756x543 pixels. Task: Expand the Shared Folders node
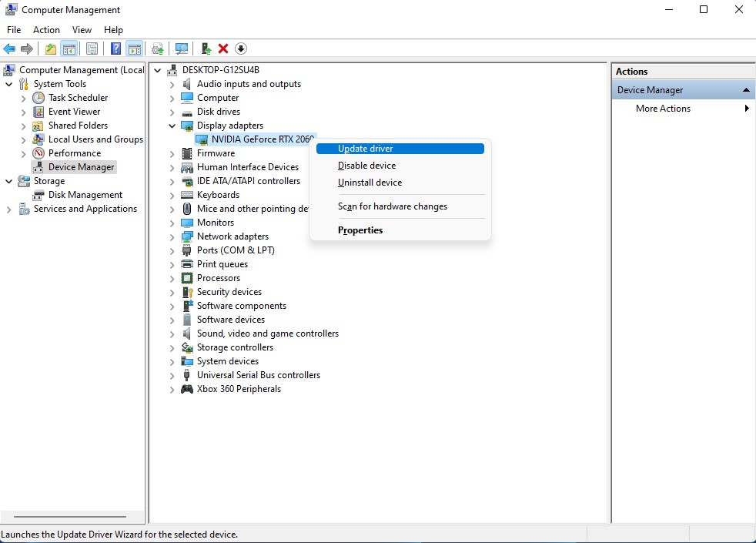click(x=23, y=126)
